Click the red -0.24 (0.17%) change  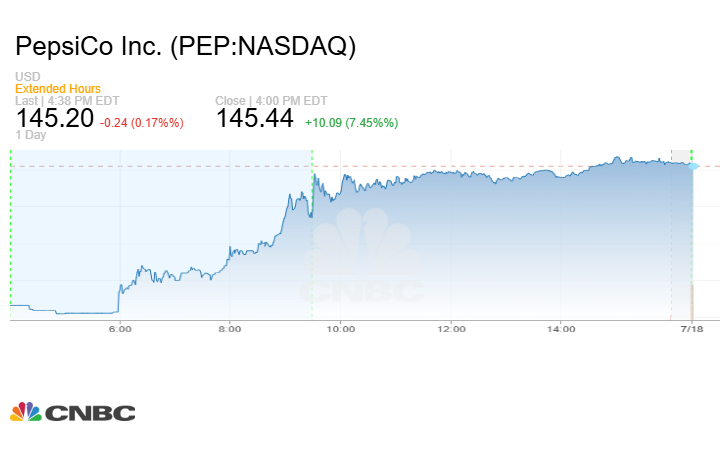(143, 122)
